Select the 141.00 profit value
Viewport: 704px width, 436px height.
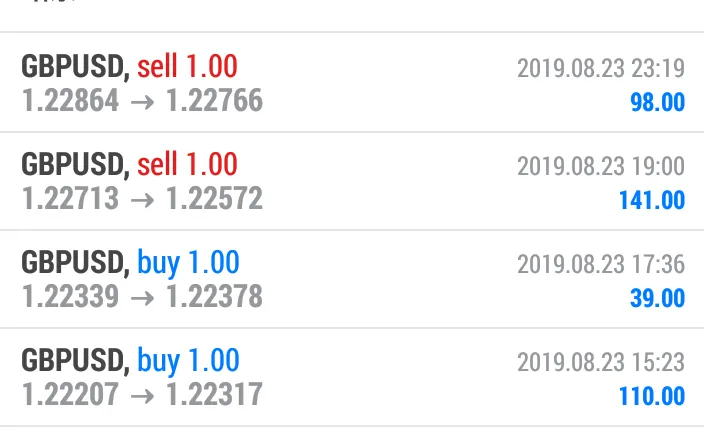[x=652, y=200]
